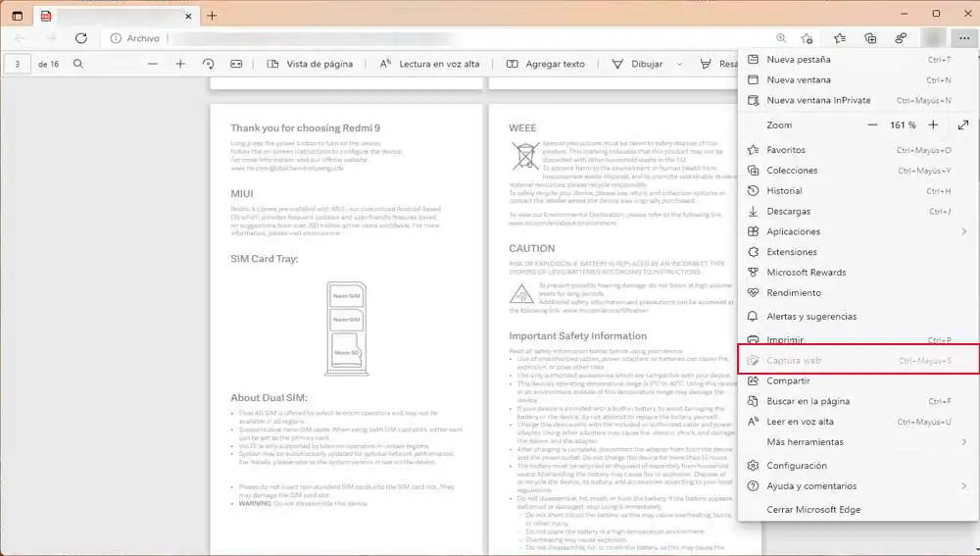980x556 pixels.
Task: Zoom out PDF with minus button
Action: point(153,64)
